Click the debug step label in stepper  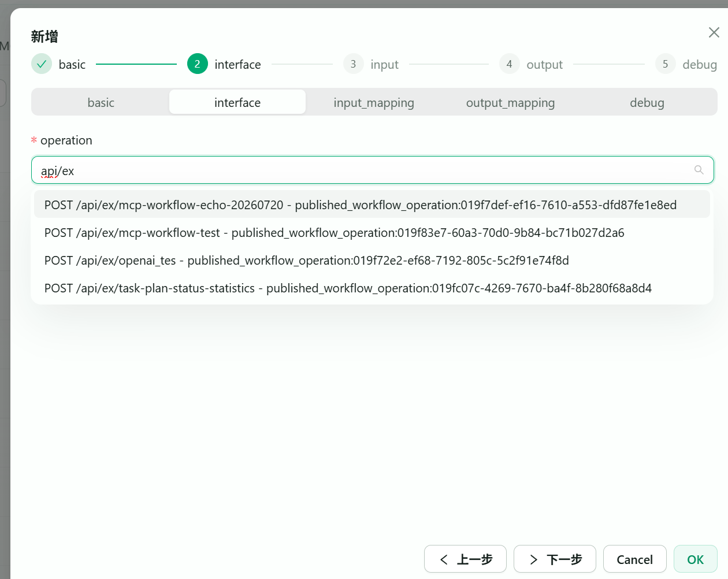pyautogui.click(x=700, y=64)
